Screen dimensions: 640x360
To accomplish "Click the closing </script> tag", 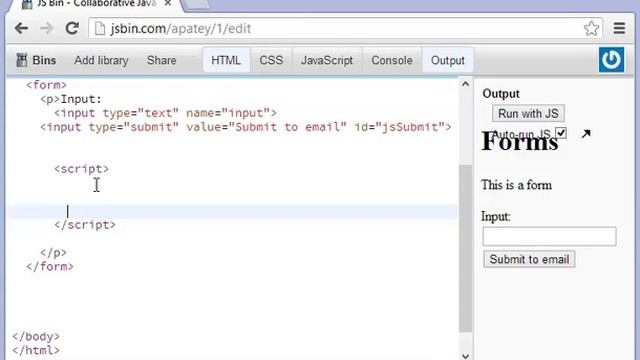I will coord(85,225).
